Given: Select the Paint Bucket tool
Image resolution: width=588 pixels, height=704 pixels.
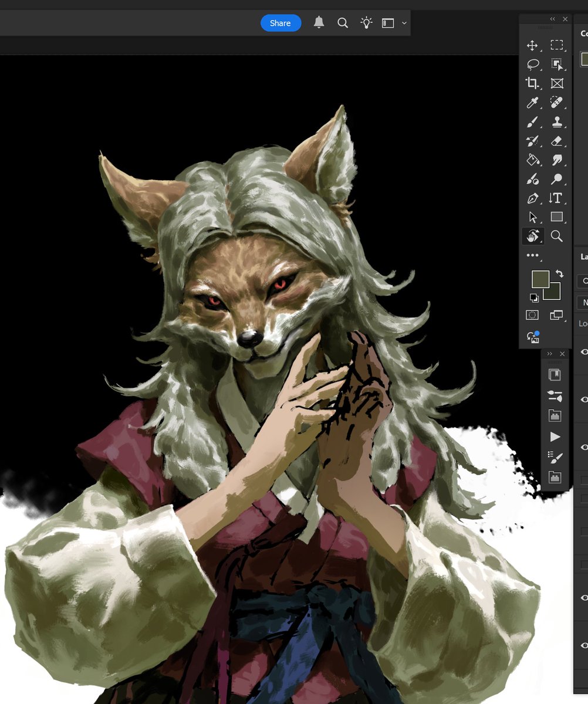Looking at the screenshot, I should 532,160.
